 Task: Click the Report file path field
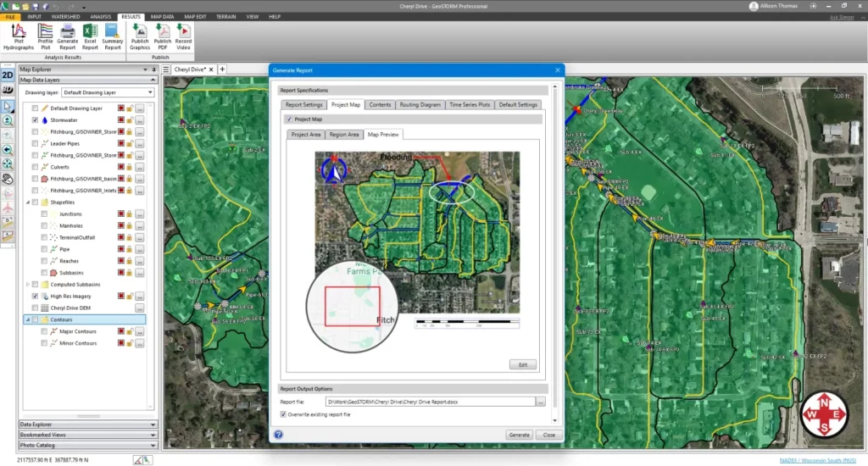point(430,402)
